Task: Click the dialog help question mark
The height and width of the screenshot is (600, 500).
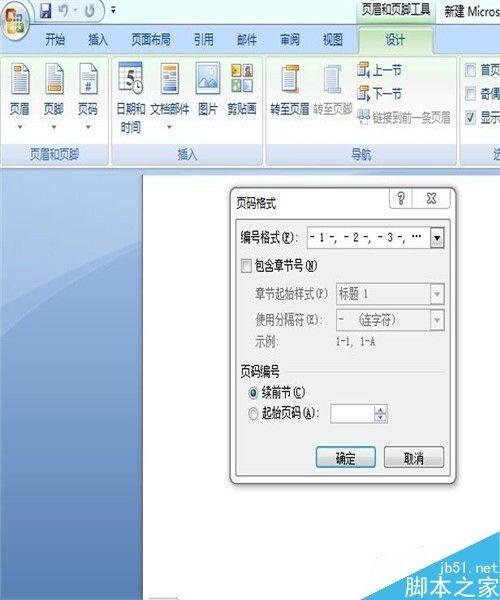Action: pos(401,198)
